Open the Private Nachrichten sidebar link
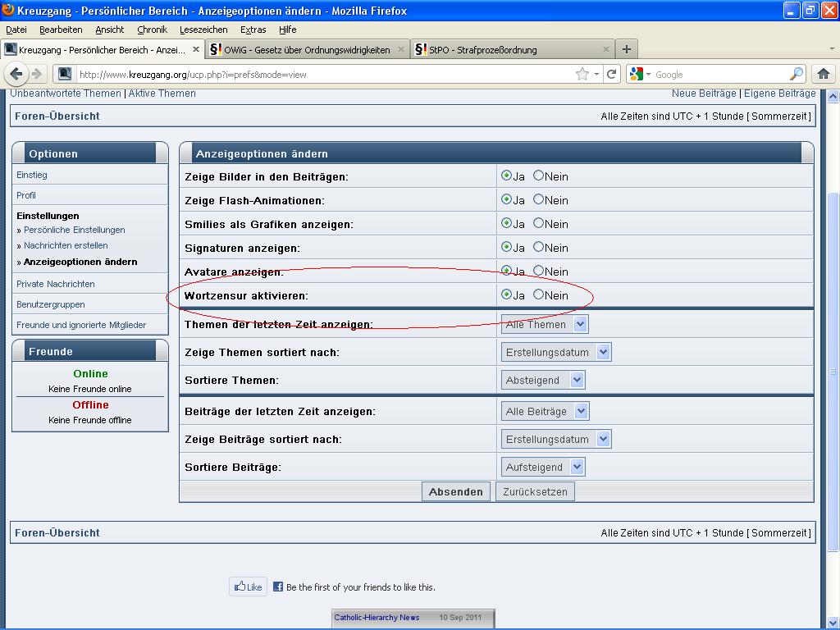 click(x=56, y=284)
